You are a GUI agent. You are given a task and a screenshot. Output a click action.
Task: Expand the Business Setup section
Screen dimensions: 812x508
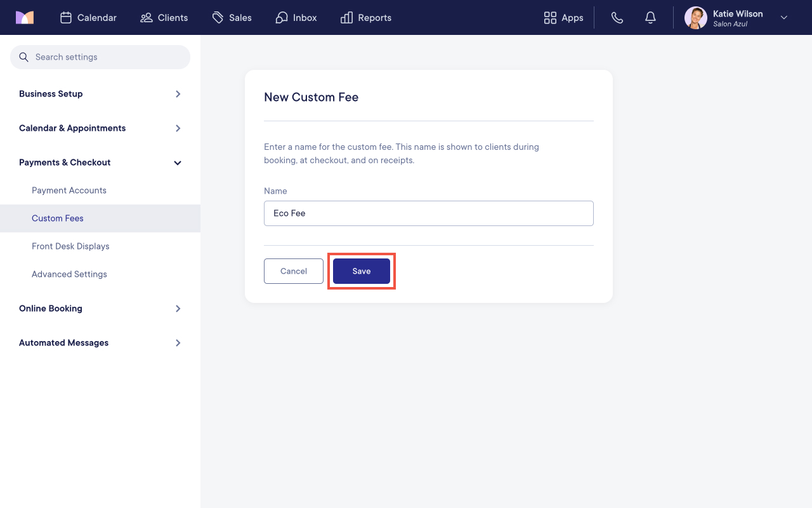pyautogui.click(x=100, y=94)
